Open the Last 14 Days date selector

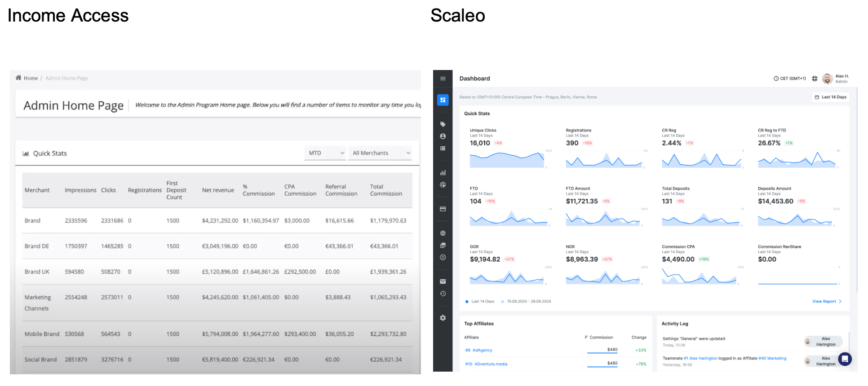pos(830,97)
